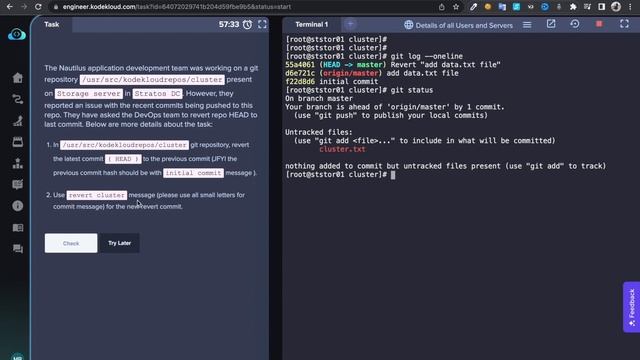Open the browser extensions puzzle icon
This screenshot has width=640, height=360.
click(x=573, y=7)
